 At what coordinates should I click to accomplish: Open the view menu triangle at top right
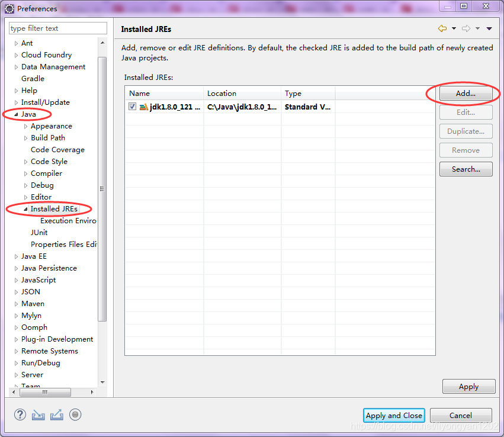pos(489,28)
